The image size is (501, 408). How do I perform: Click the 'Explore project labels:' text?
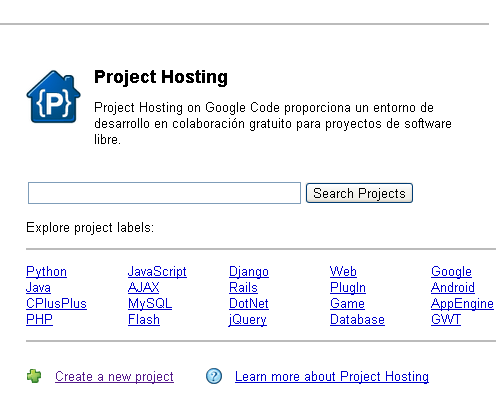click(x=90, y=228)
